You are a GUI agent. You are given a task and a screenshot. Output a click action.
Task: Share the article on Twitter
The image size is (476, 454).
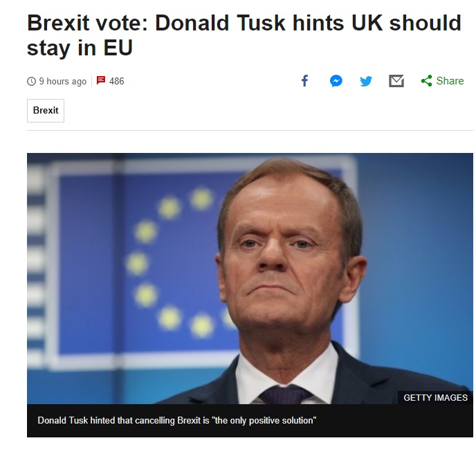click(366, 81)
